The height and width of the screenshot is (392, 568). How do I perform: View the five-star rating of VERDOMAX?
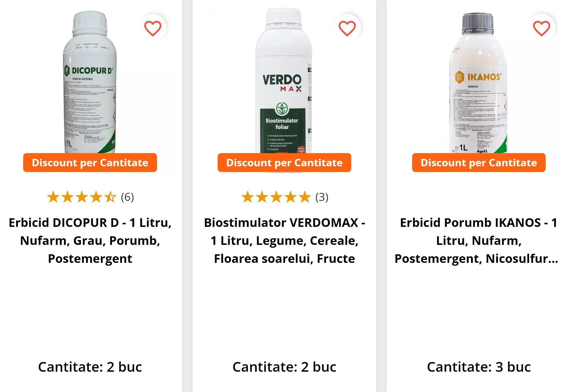pos(276,197)
